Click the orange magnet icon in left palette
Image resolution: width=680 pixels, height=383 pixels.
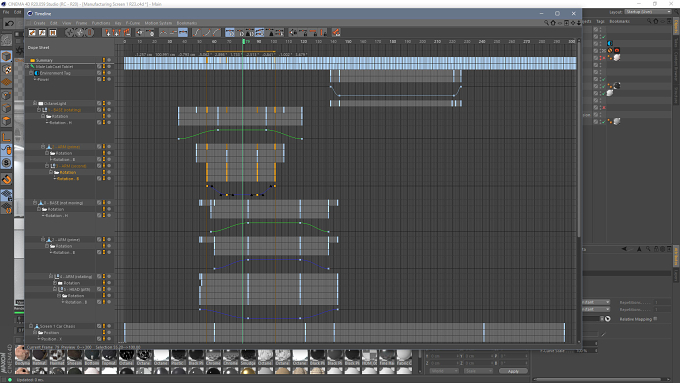(7, 179)
